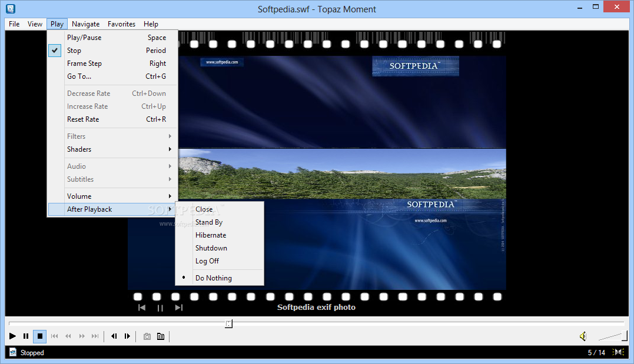Select Frame Step menu entry
The height and width of the screenshot is (364, 634).
(113, 64)
